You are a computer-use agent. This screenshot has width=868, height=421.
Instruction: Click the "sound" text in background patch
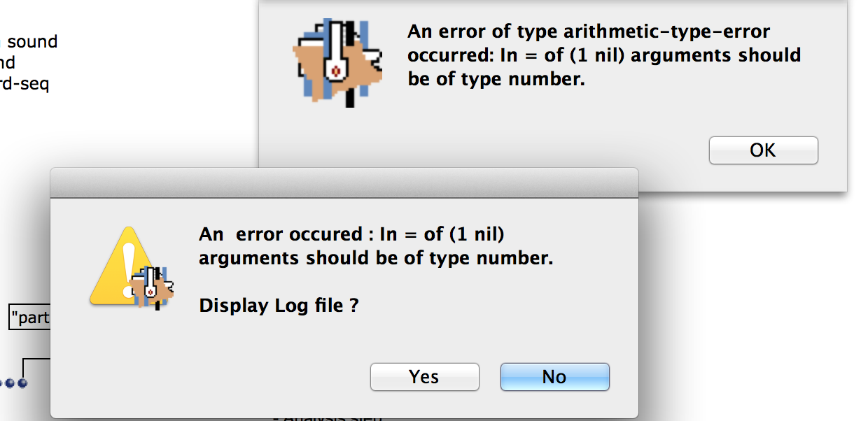(32, 42)
